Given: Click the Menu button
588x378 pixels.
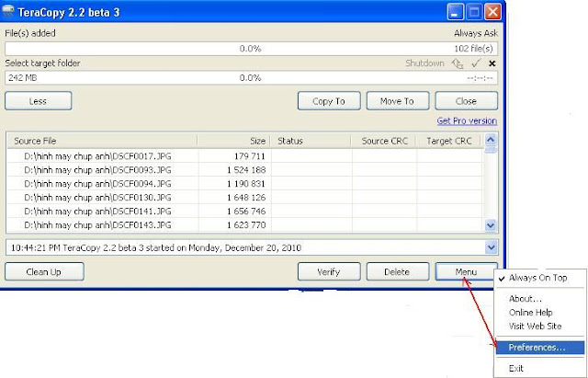Looking at the screenshot, I should click(466, 271).
